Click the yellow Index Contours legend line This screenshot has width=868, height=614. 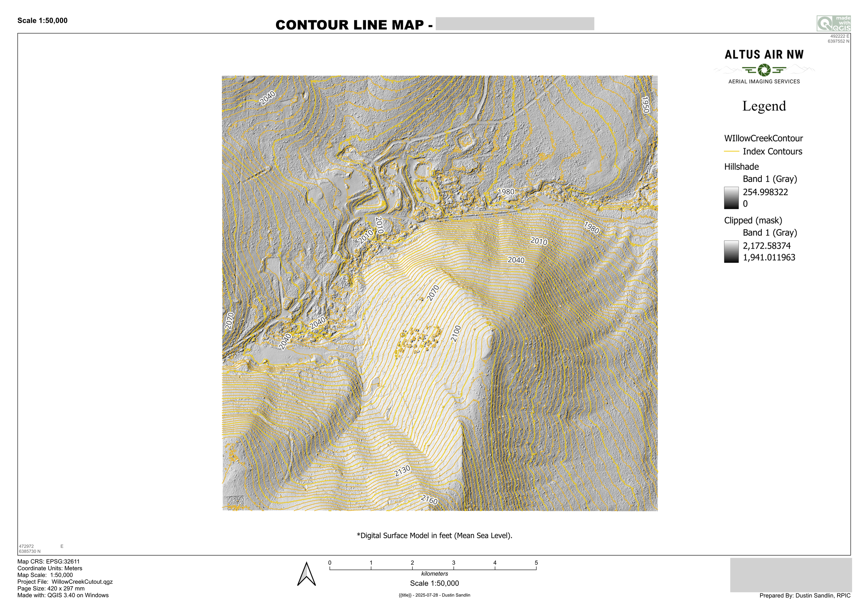731,152
